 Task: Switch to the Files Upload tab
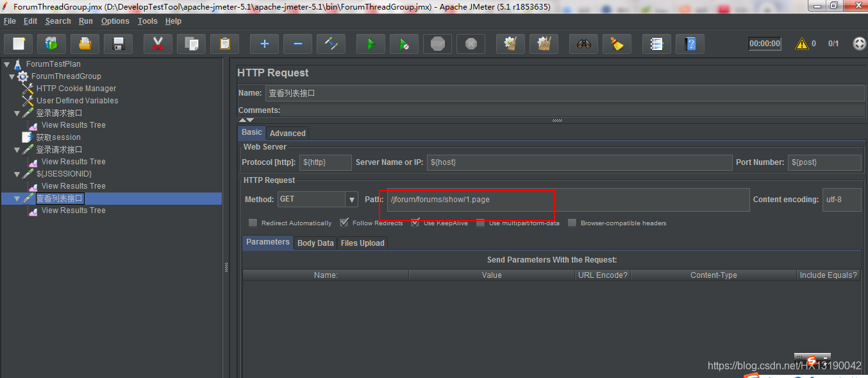[x=362, y=243]
